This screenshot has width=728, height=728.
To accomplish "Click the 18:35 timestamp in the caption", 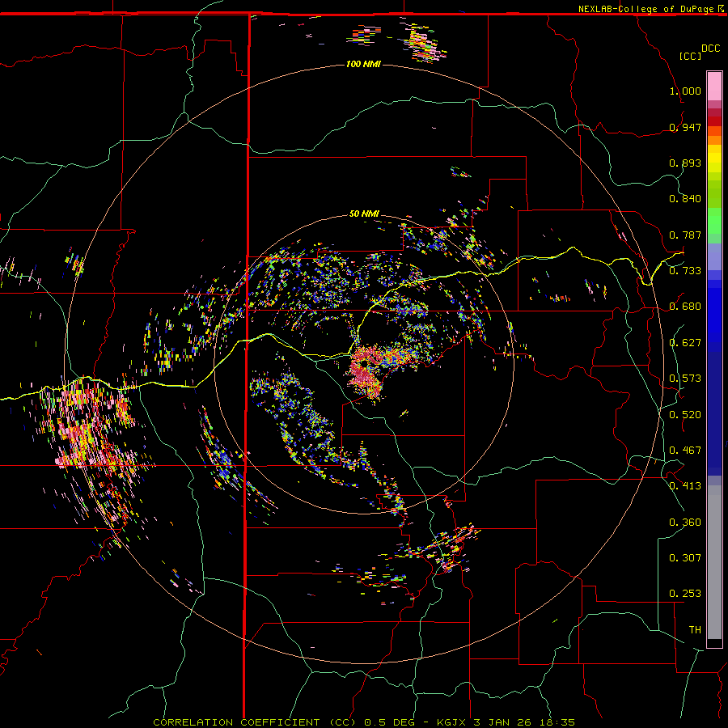I will pyautogui.click(x=557, y=722).
